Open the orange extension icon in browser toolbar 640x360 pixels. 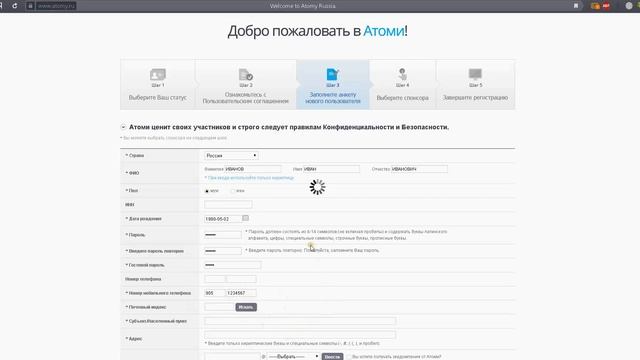pos(596,6)
